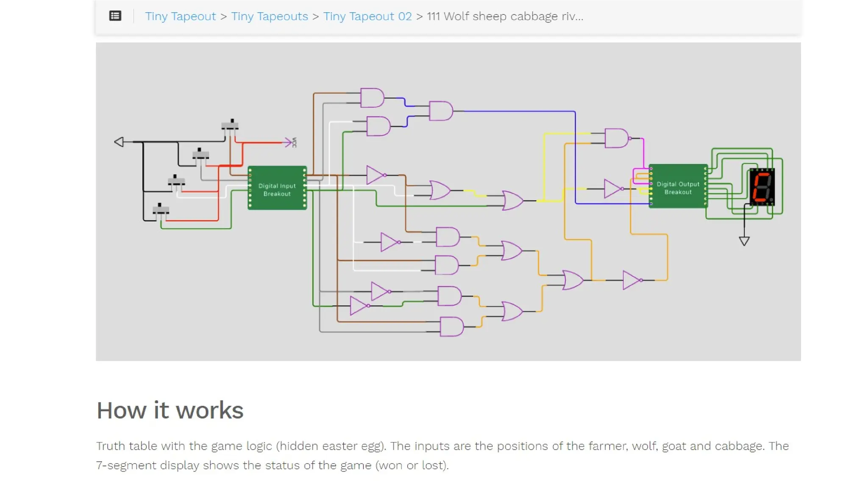Viewport: 868px width, 488px height.
Task: Click the AND gate driving the long blue wire
Action: [440, 111]
